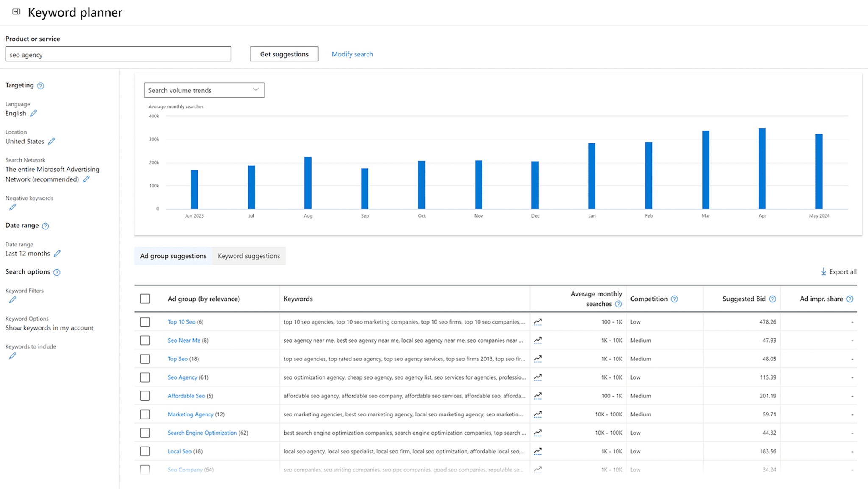Switch to Keyword suggestions tab
The image size is (868, 489).
coord(249,256)
